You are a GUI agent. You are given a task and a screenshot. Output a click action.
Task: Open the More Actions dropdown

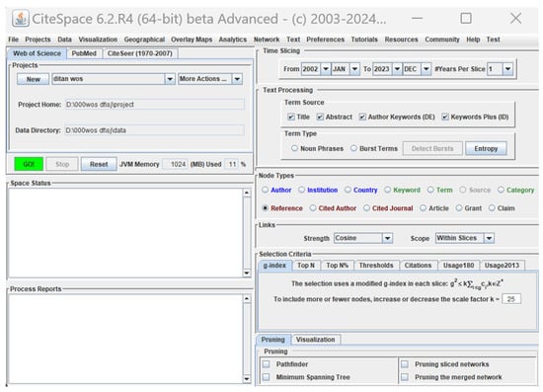coord(237,79)
